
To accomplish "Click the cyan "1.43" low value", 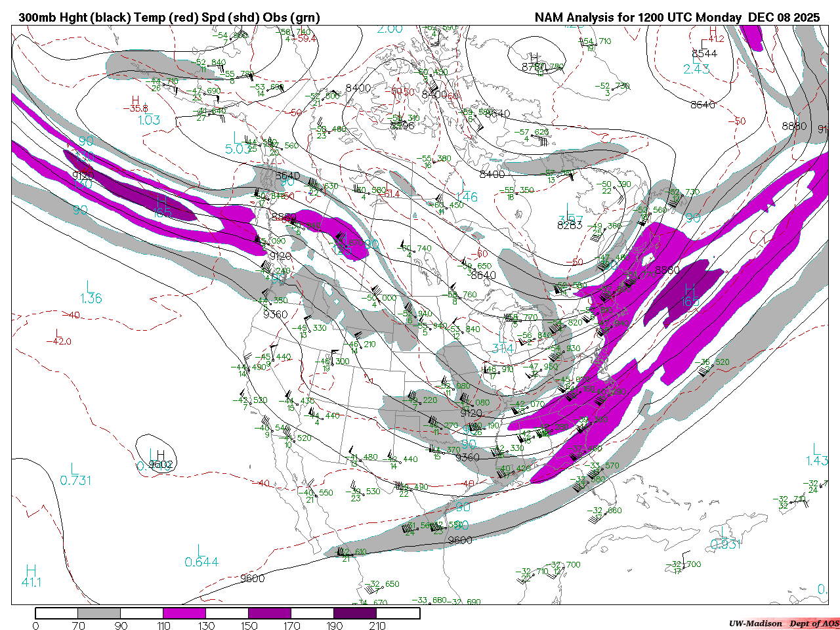I will (818, 461).
